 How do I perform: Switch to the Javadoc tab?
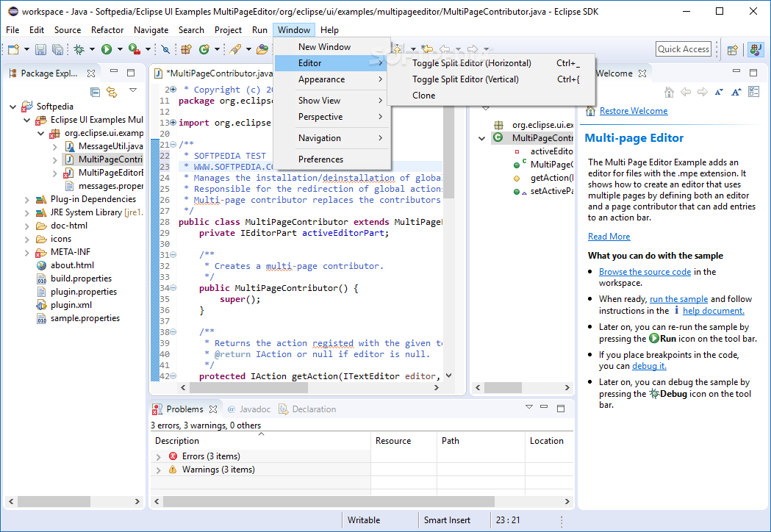pyautogui.click(x=249, y=409)
